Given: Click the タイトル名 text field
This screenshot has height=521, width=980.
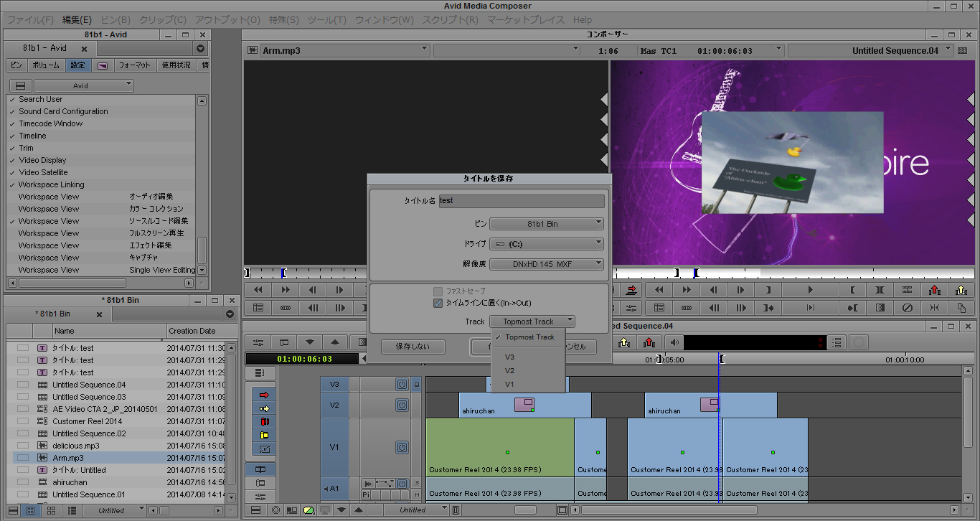Looking at the screenshot, I should pyautogui.click(x=522, y=201).
